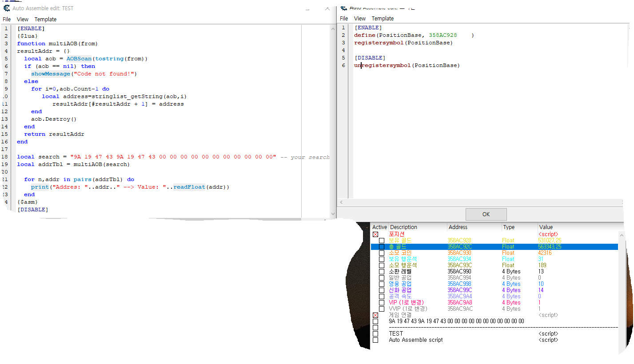The width and height of the screenshot is (634, 364).
Task: Close the Auto Assemble edit: TEST window
Action: [x=327, y=8]
